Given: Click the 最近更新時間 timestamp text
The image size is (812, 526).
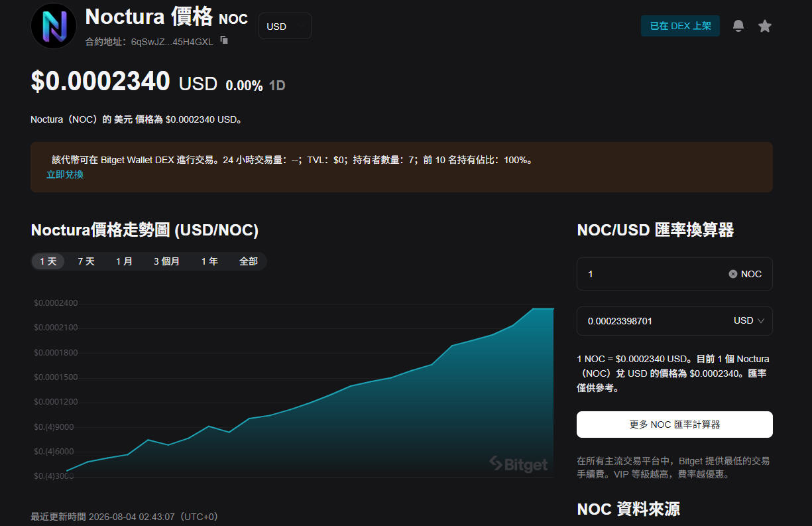Looking at the screenshot, I should coord(124,517).
